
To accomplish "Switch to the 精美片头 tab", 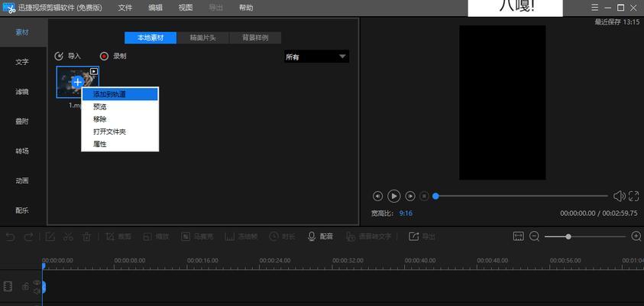I will coord(203,37).
